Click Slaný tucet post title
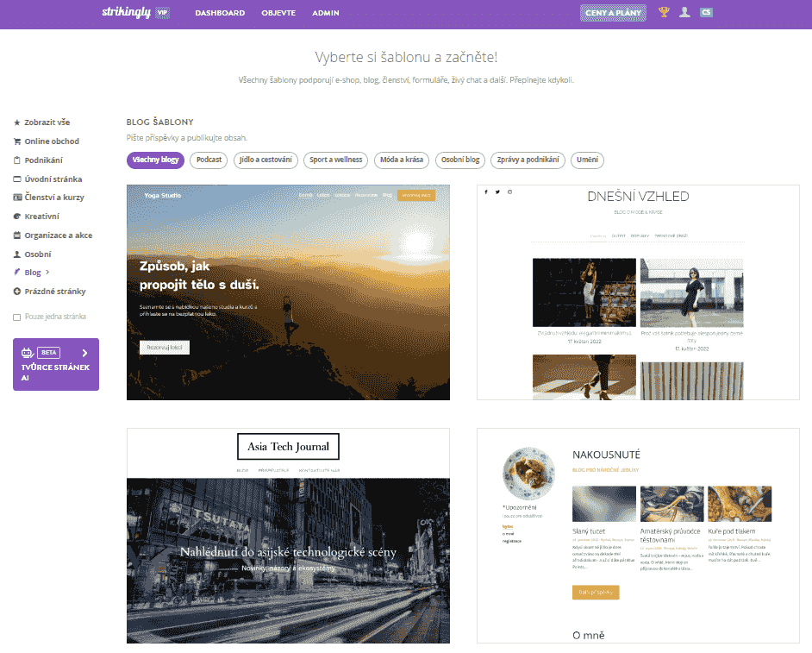 (x=588, y=531)
